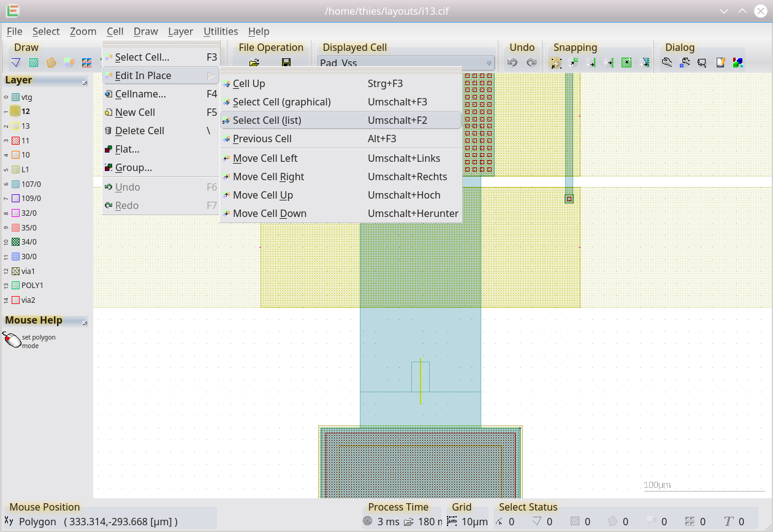Click the open file folder icon

pos(254,63)
